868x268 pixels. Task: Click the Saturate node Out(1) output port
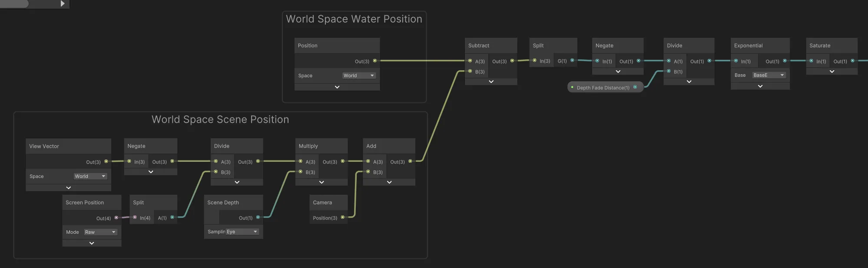pyautogui.click(x=852, y=61)
